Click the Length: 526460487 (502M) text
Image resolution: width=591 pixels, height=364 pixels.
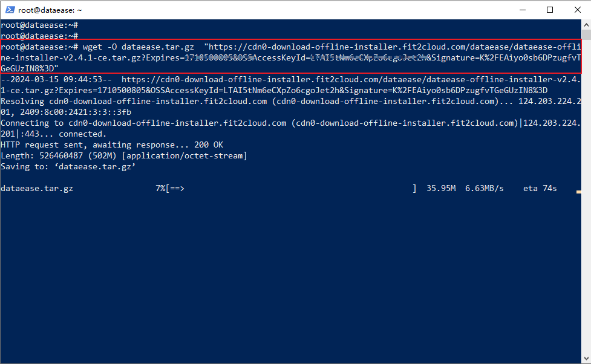(59, 155)
